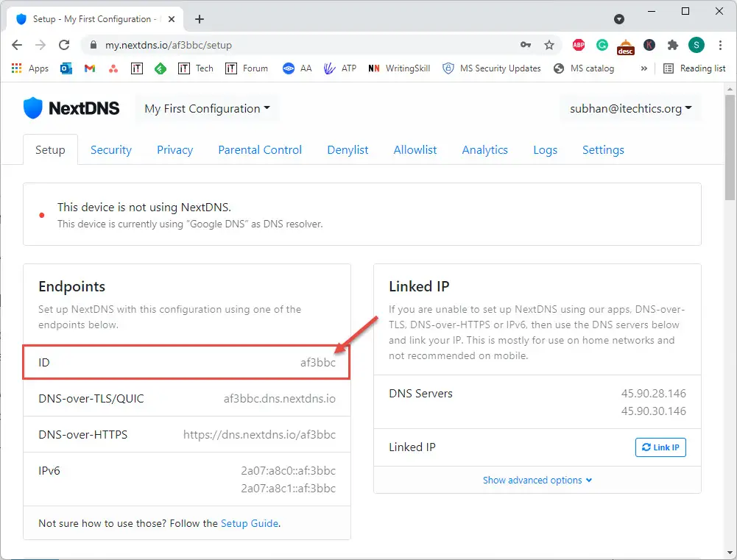Go to the Denylist tab
The width and height of the screenshot is (737, 560).
click(x=348, y=150)
